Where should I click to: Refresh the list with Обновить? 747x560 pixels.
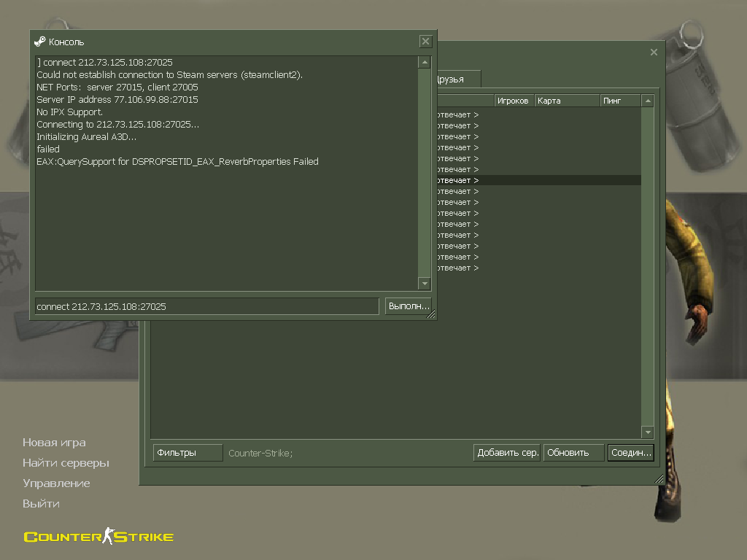coord(573,453)
